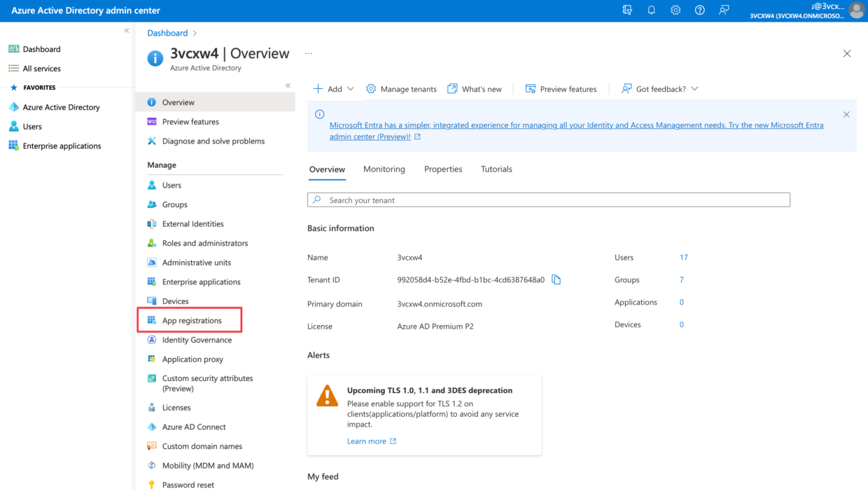Expand the Got feedback dropdown
This screenshot has height=491, width=868.
659,89
